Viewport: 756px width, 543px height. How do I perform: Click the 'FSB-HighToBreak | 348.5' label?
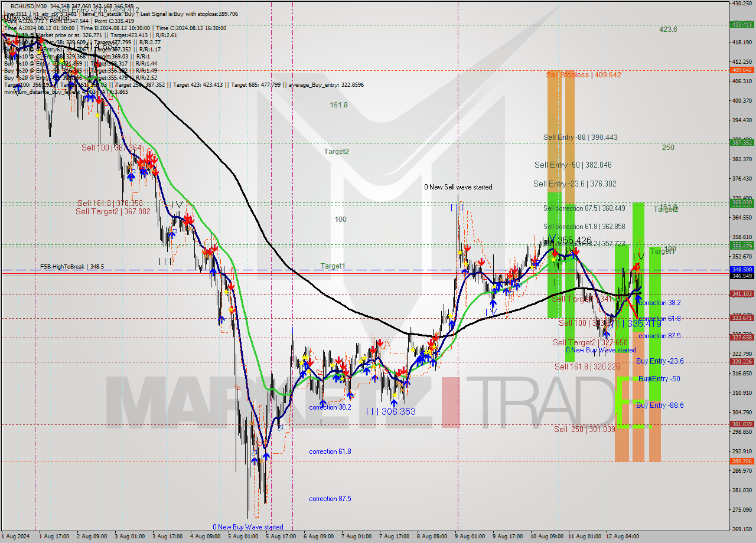click(x=72, y=267)
